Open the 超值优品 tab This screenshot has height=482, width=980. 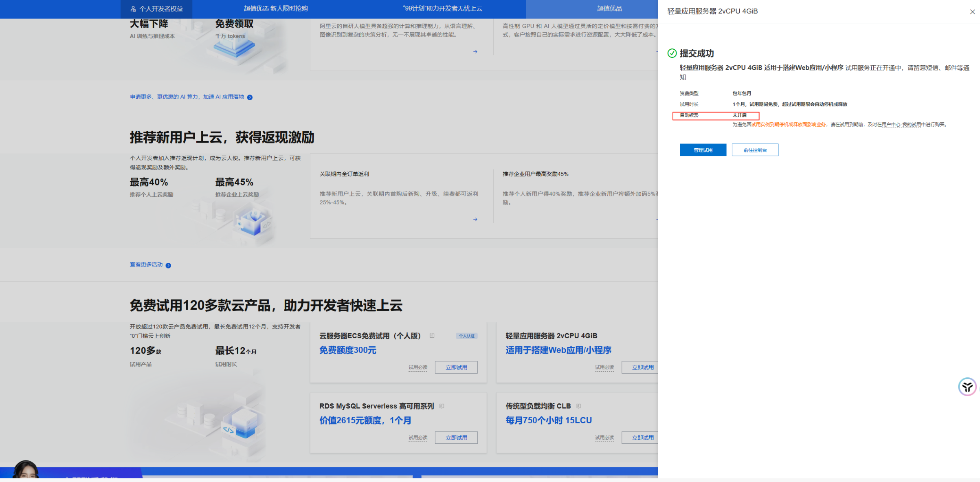pyautogui.click(x=609, y=9)
